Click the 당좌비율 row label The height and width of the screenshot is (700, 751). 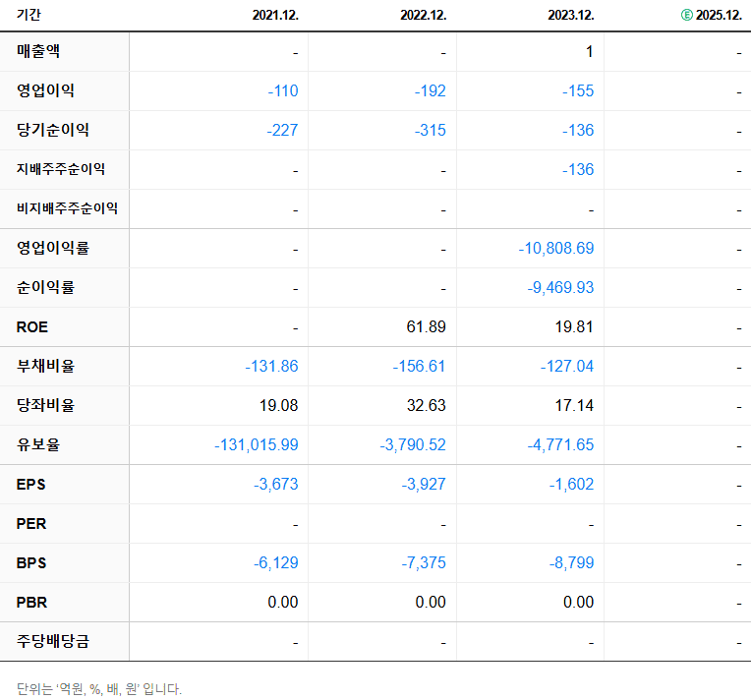click(45, 405)
